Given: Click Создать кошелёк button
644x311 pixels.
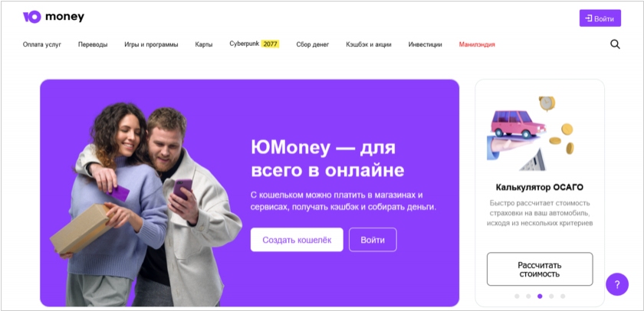Looking at the screenshot, I should pos(297,240).
